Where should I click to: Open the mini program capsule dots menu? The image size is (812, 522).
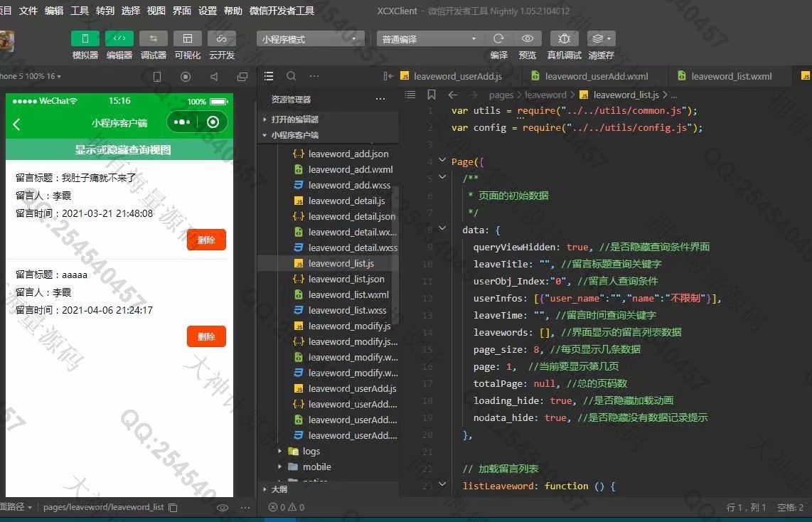point(182,122)
